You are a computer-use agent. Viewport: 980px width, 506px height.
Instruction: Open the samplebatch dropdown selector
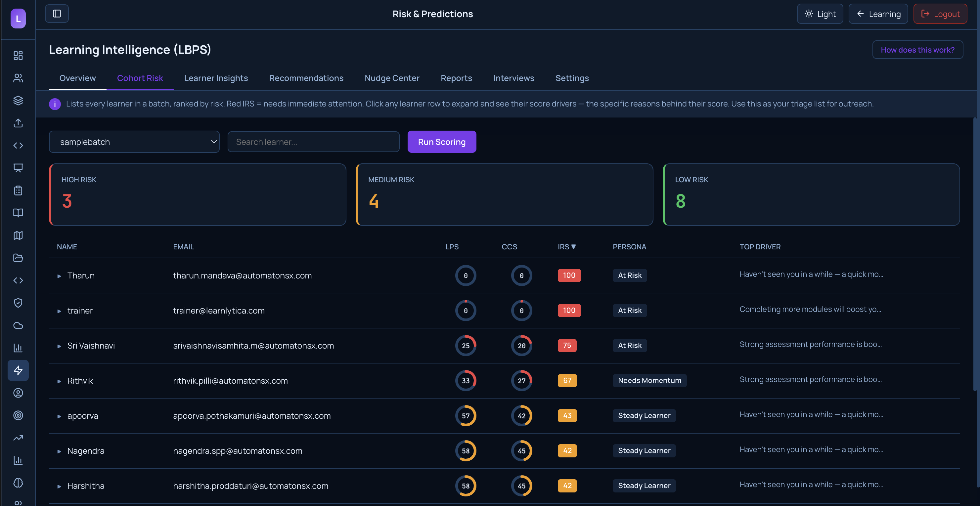[x=134, y=142]
